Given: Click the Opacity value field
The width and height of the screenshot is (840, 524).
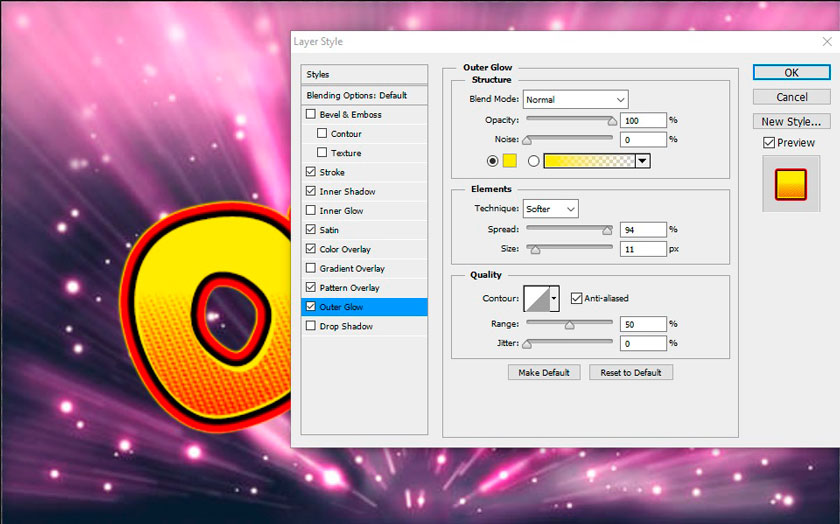Looking at the screenshot, I should pyautogui.click(x=643, y=121).
